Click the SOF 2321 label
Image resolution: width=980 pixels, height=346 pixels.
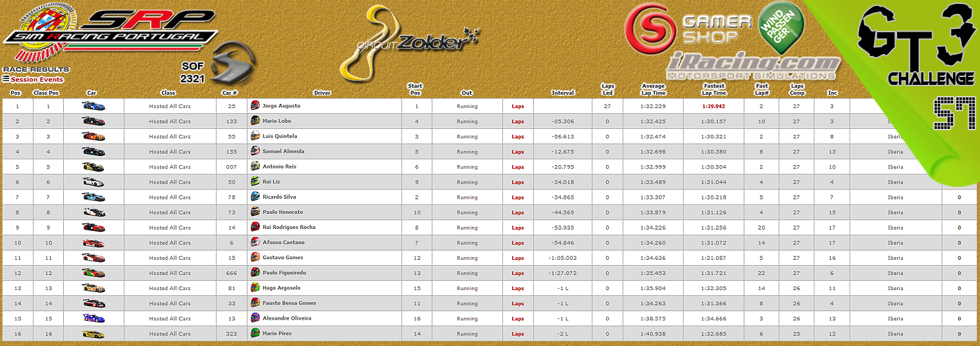(x=194, y=72)
